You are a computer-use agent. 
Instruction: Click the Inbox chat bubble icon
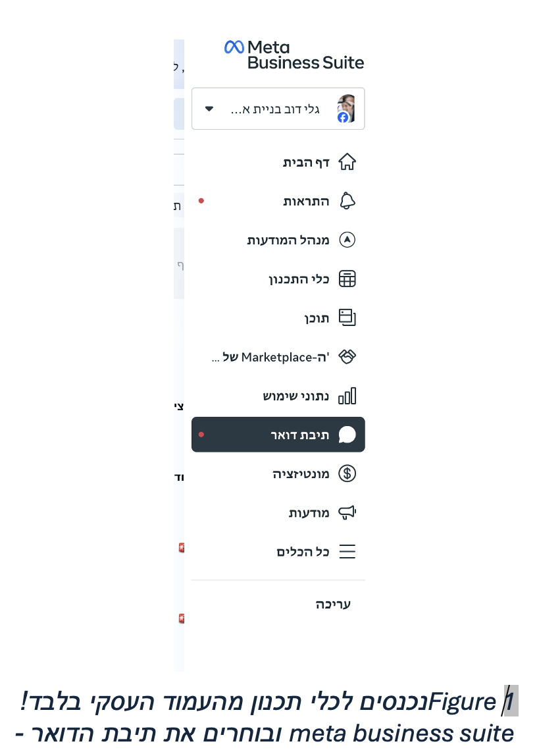coord(347,435)
